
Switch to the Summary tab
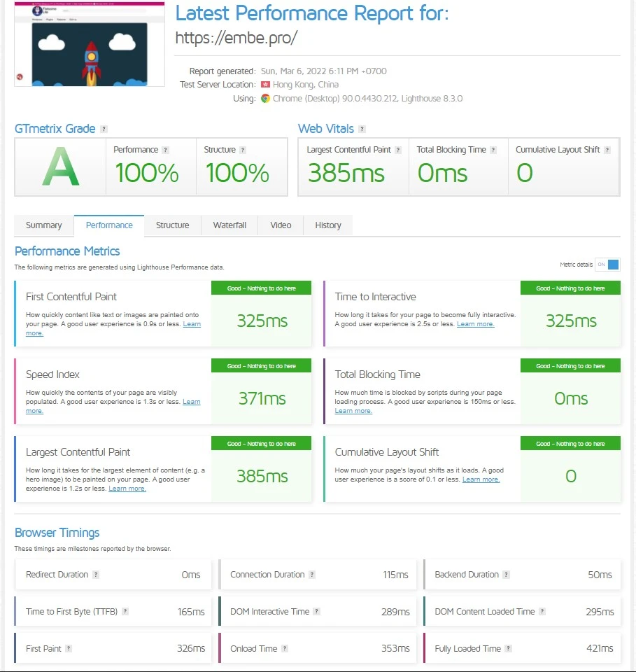tap(44, 225)
